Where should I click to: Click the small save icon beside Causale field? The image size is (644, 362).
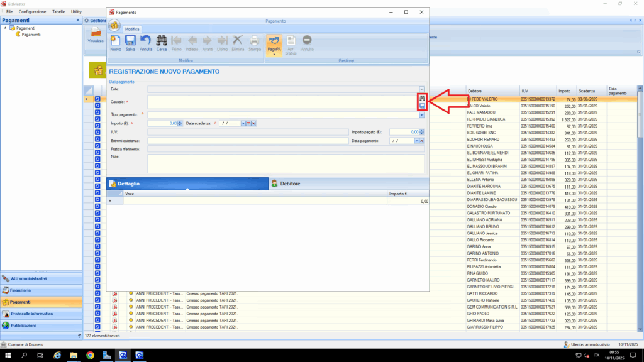(423, 106)
